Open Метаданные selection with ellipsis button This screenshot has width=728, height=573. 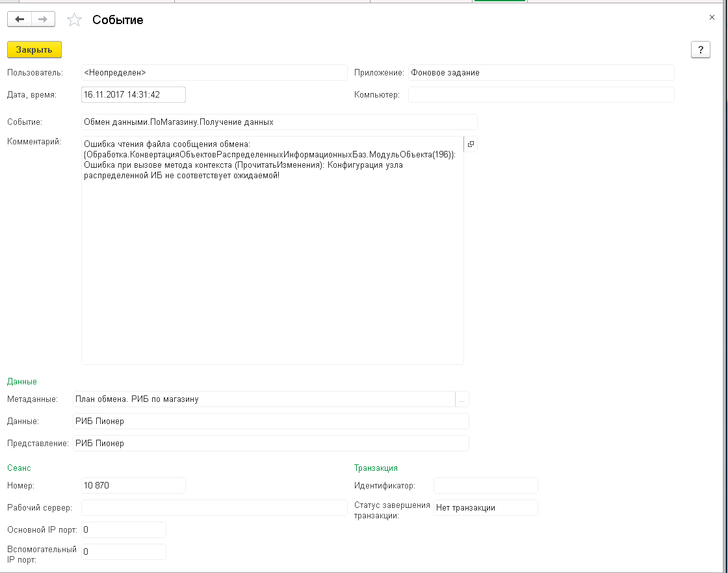(x=462, y=399)
